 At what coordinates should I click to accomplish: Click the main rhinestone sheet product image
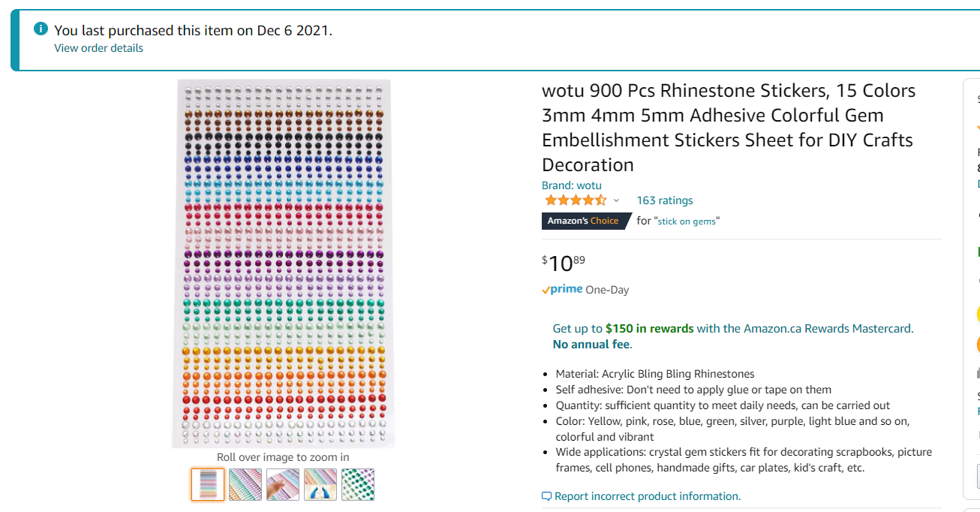click(286, 264)
